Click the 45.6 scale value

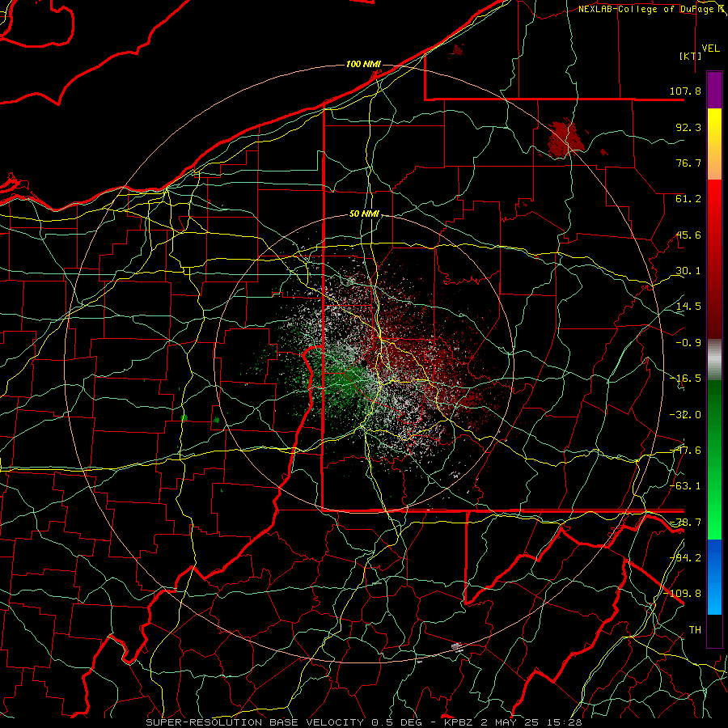point(688,235)
